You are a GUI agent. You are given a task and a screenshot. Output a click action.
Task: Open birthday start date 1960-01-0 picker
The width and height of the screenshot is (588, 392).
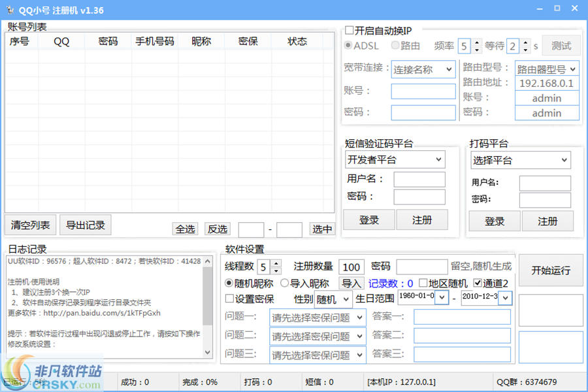click(442, 297)
